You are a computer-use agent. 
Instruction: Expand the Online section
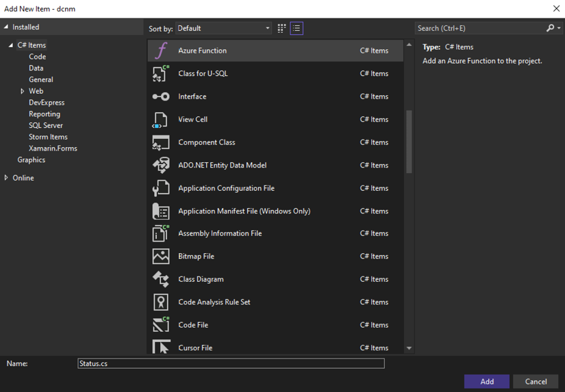pos(6,178)
